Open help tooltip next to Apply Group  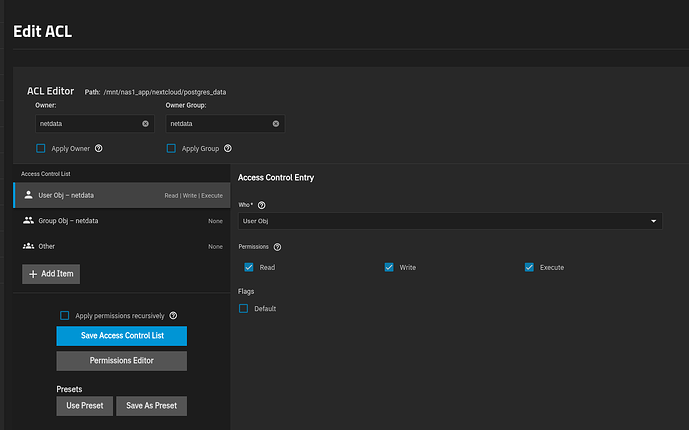click(x=228, y=148)
